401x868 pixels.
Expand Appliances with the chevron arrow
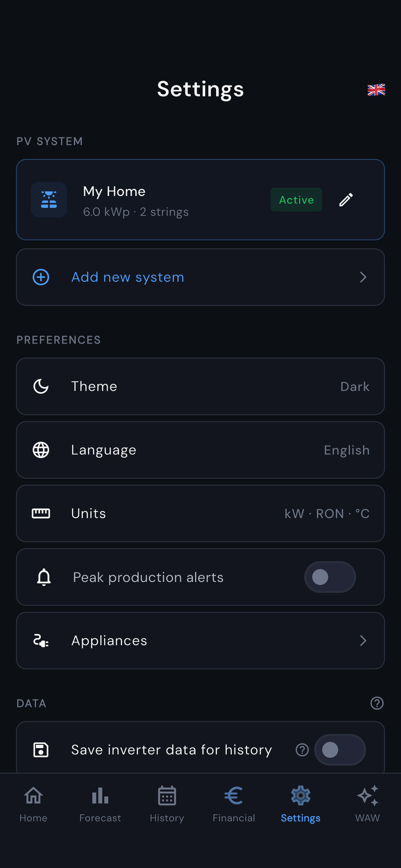pos(363,641)
